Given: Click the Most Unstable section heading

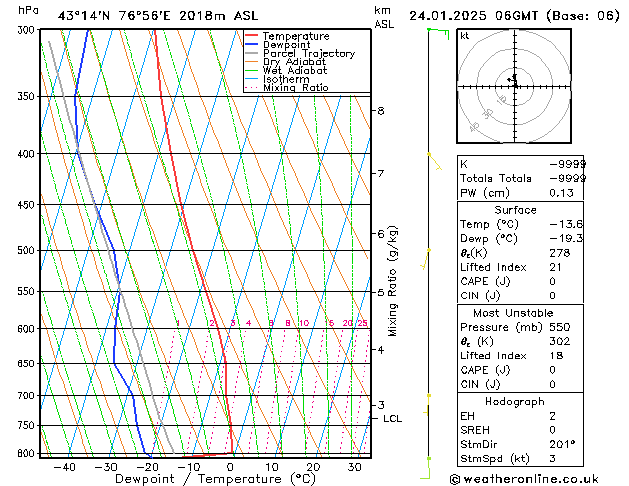Looking at the screenshot, I should point(513,313).
